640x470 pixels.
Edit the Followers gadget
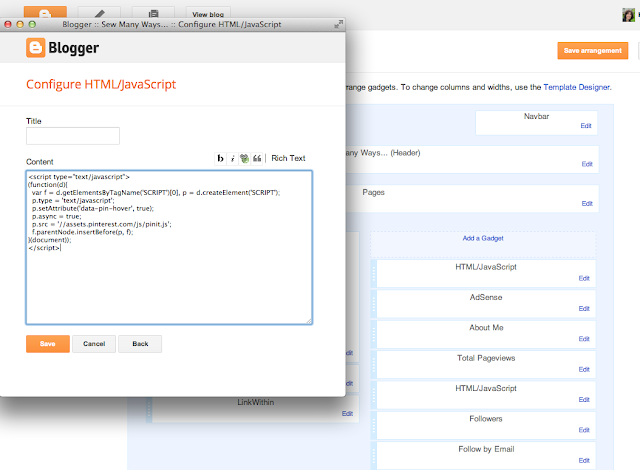tap(584, 430)
